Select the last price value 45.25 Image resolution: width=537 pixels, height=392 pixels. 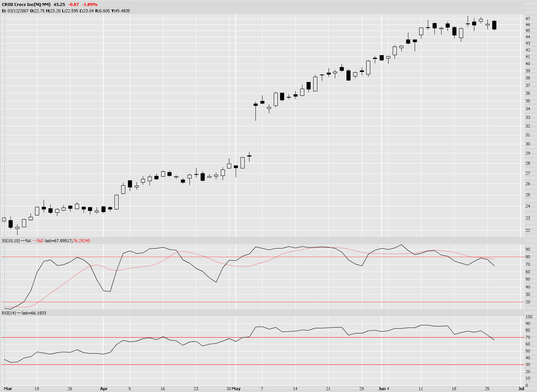point(59,4)
